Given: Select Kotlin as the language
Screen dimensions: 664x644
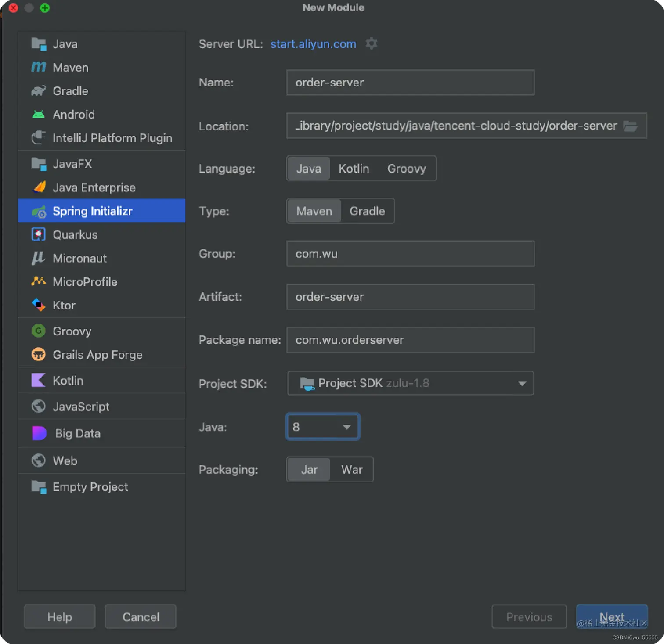Looking at the screenshot, I should click(354, 169).
